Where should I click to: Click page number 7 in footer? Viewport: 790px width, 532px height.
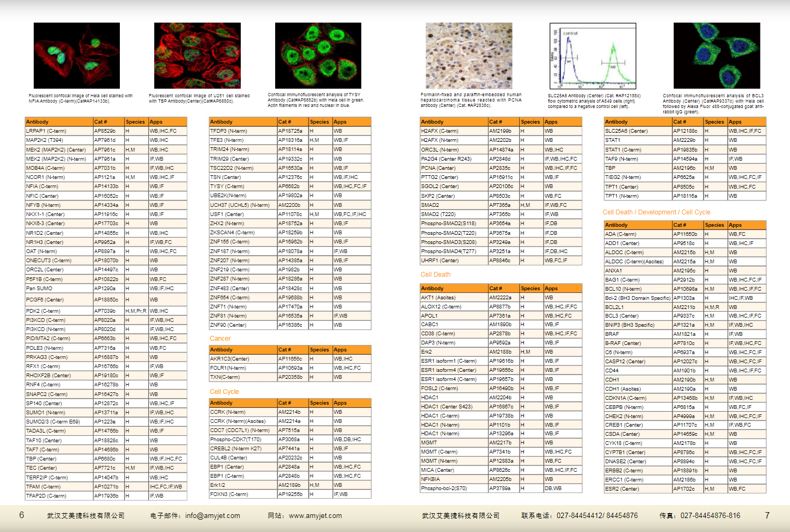pos(767,515)
